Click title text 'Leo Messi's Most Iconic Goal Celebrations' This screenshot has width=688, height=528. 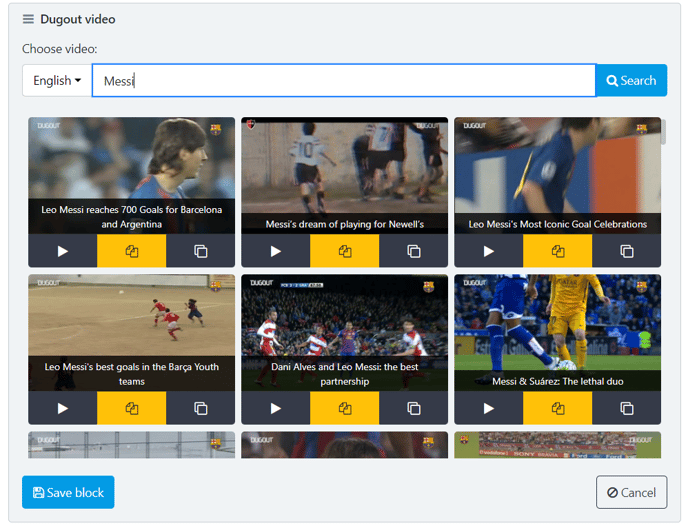pyautogui.click(x=558, y=224)
